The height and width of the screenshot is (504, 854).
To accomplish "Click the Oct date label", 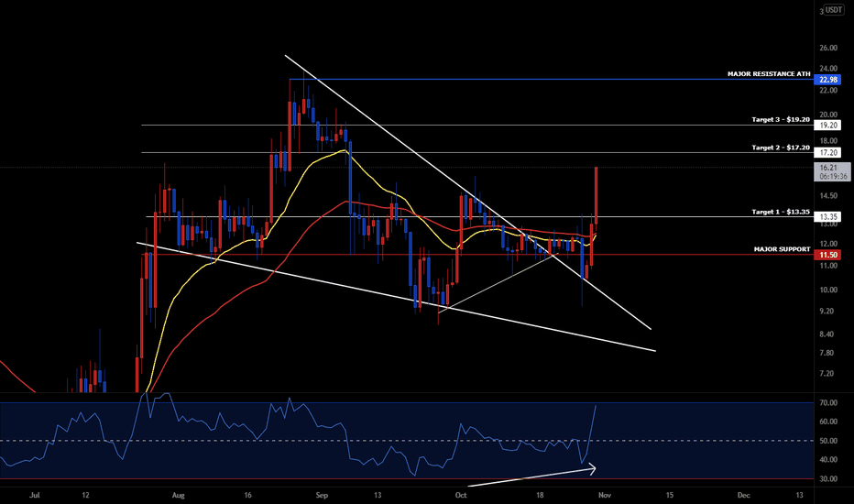I will 461,495.
